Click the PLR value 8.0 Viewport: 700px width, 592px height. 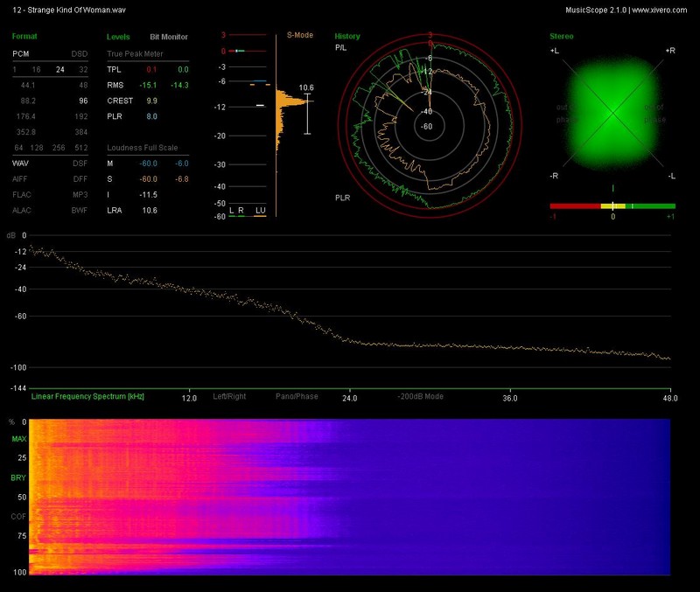click(151, 116)
